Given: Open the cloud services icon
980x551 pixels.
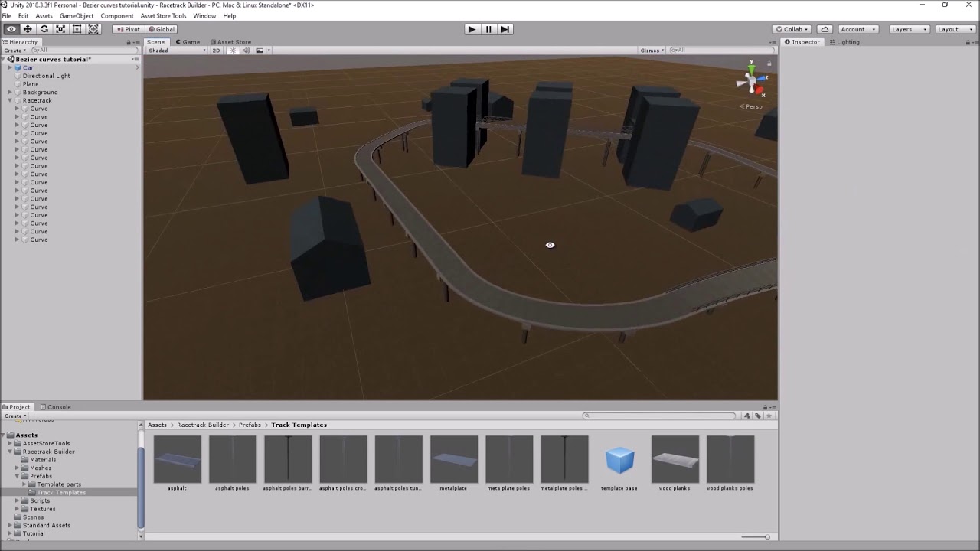Looking at the screenshot, I should [x=825, y=29].
